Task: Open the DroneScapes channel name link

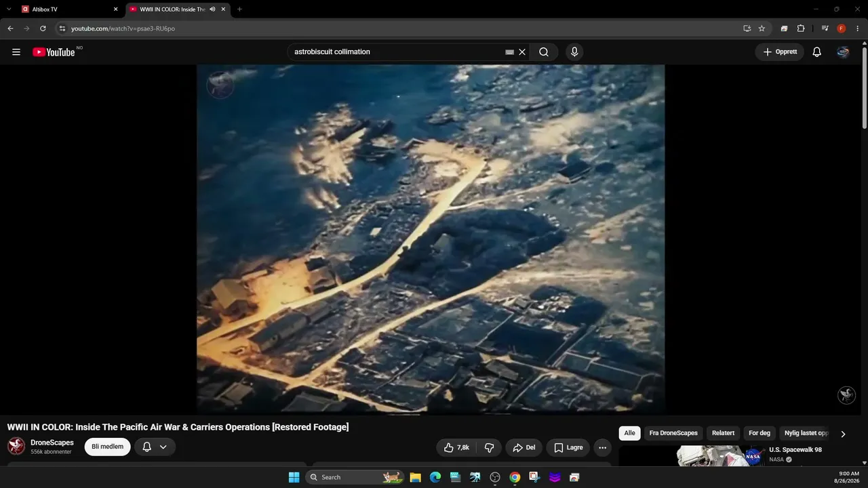Action: pos(52,443)
